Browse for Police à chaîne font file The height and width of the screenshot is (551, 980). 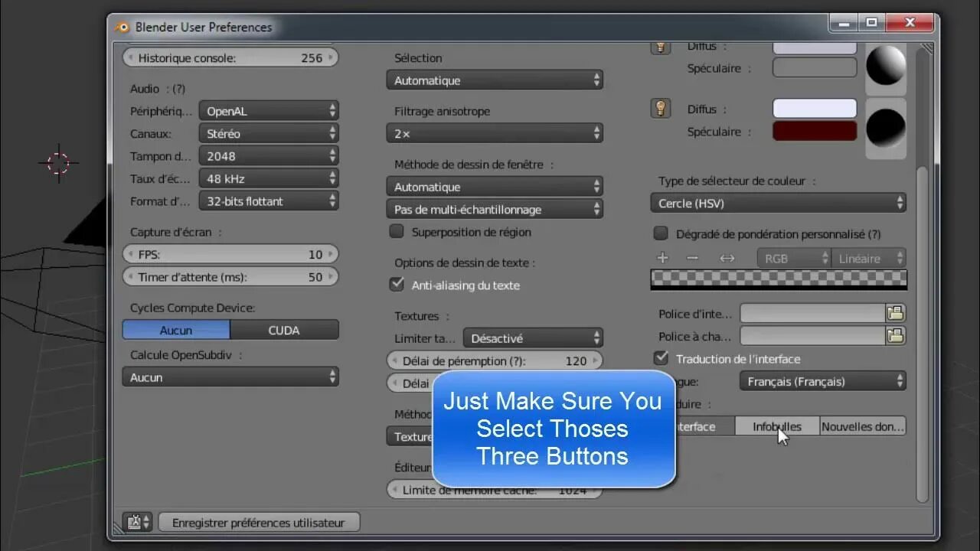tap(895, 335)
